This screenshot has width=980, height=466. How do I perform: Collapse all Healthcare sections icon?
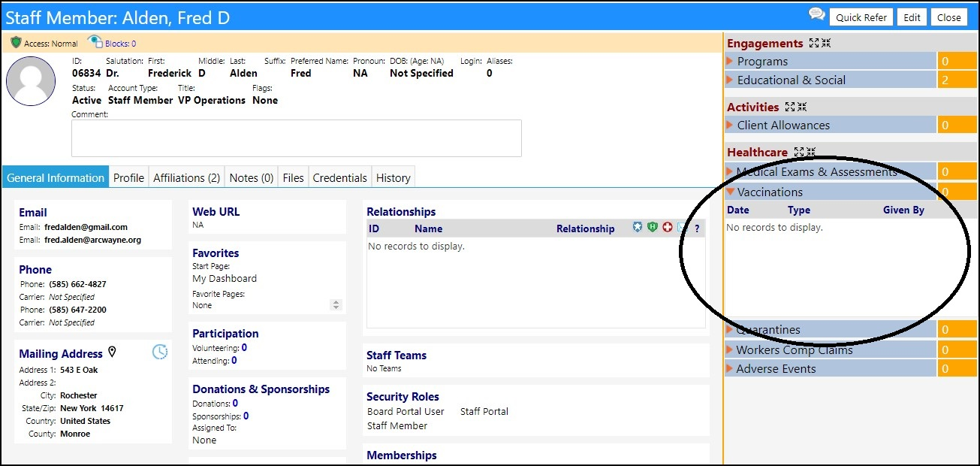click(x=810, y=152)
